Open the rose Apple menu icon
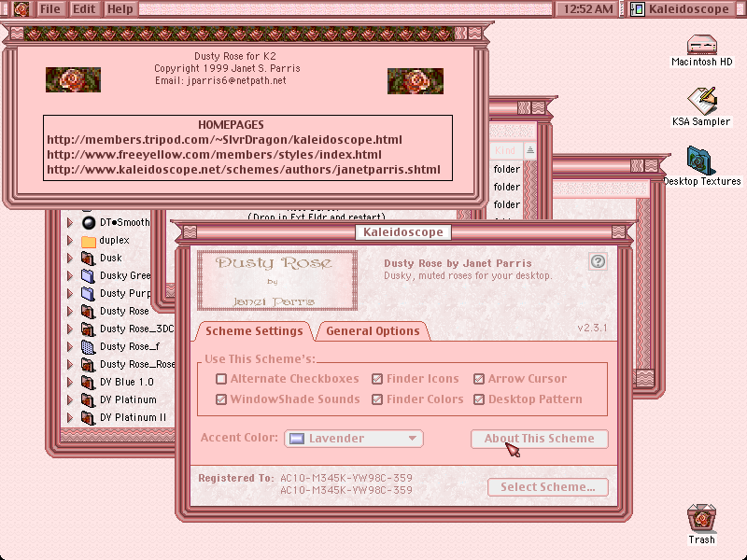This screenshot has width=747, height=560. 21,8
